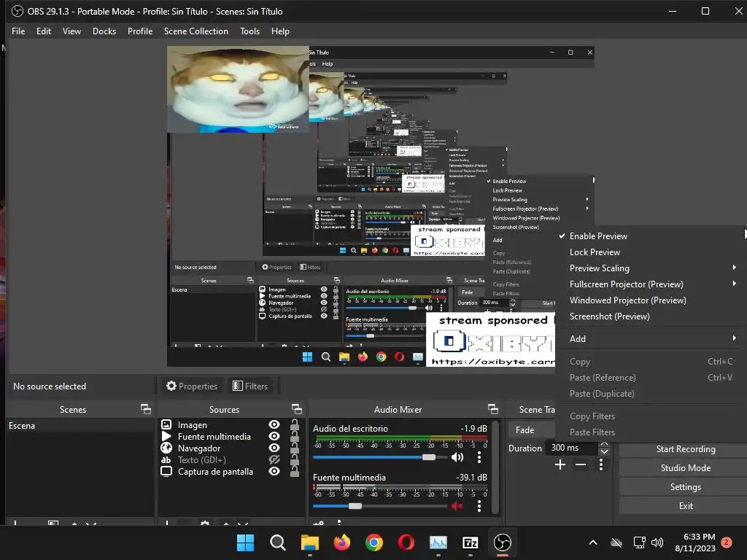The image size is (747, 560).
Task: Open the Edit menu
Action: tap(43, 31)
